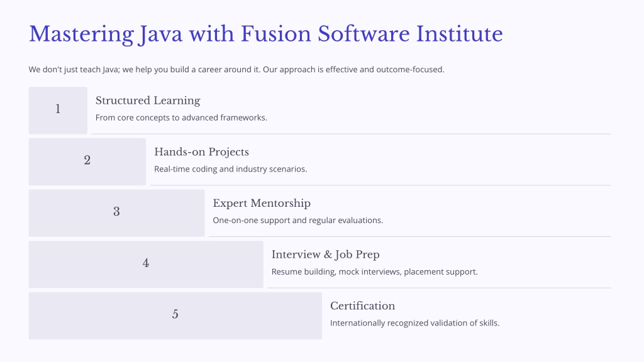Click the text 'From core concepts to advanced frameworks'

181,118
